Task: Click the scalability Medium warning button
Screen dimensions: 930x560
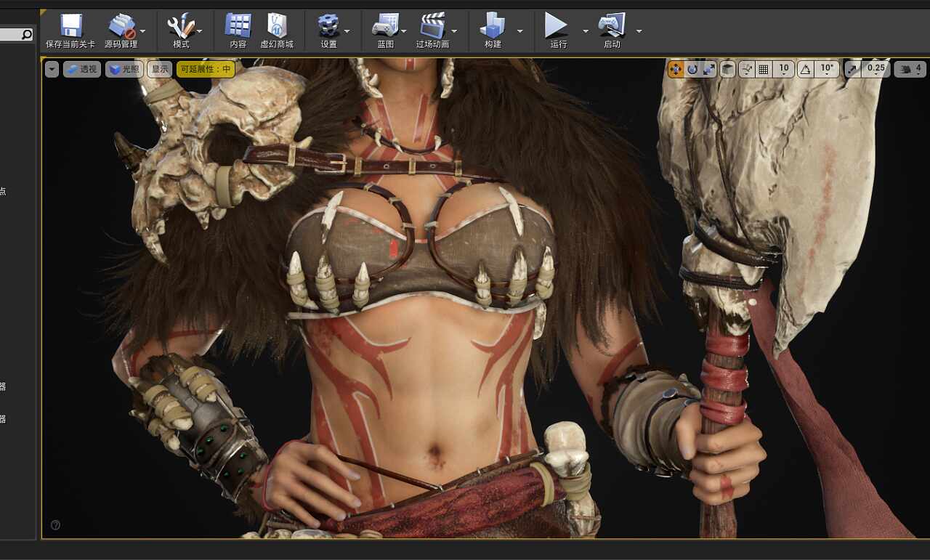Action: [206, 69]
